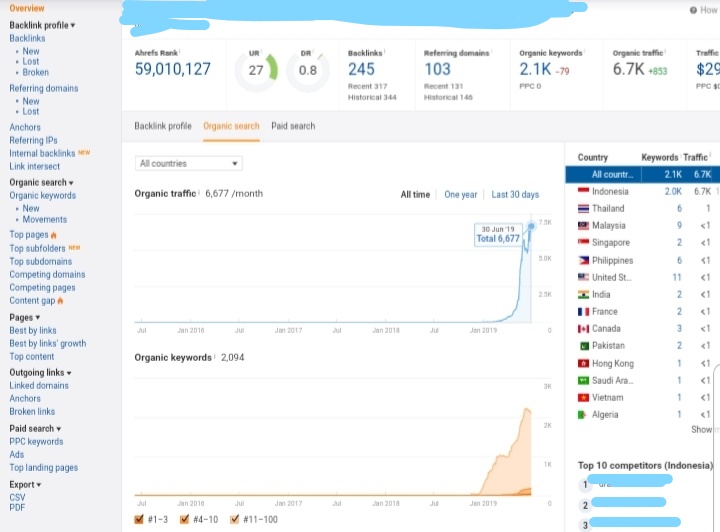
Task: Select the All time range
Action: 415,195
